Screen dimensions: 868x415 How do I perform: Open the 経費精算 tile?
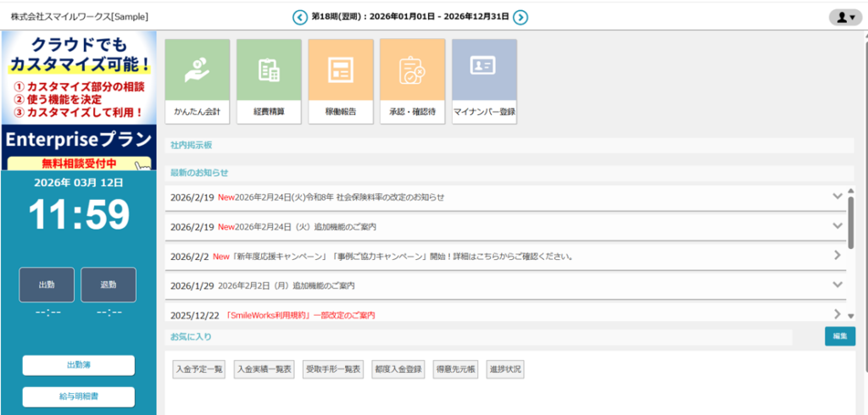tap(269, 81)
